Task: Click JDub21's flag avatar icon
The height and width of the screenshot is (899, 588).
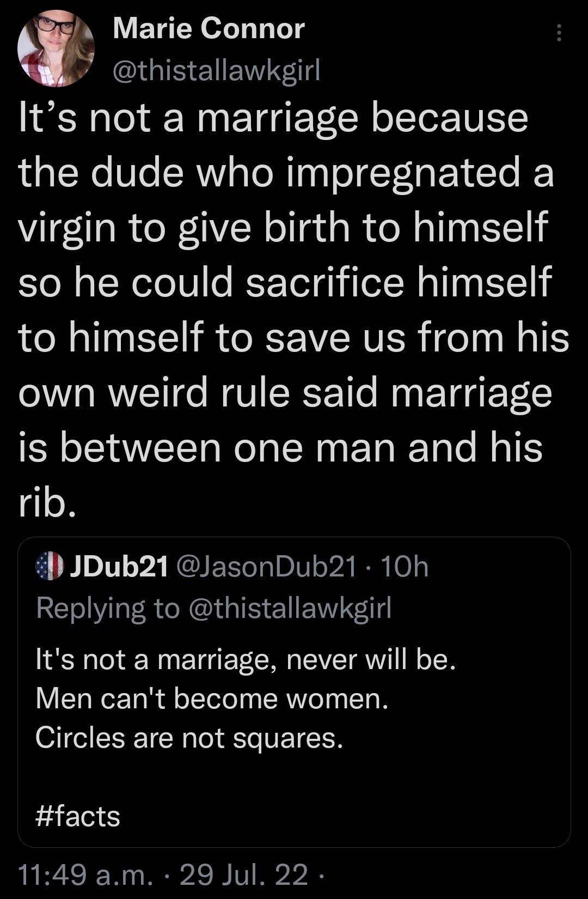Action: [50, 566]
